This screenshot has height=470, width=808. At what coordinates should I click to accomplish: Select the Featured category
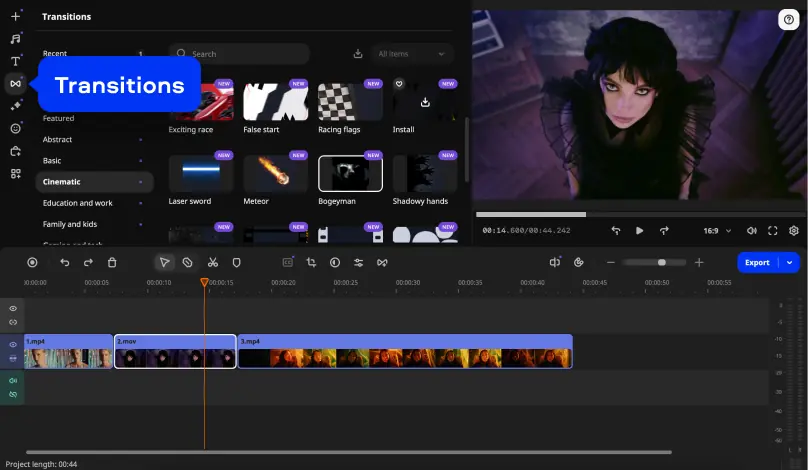click(58, 118)
